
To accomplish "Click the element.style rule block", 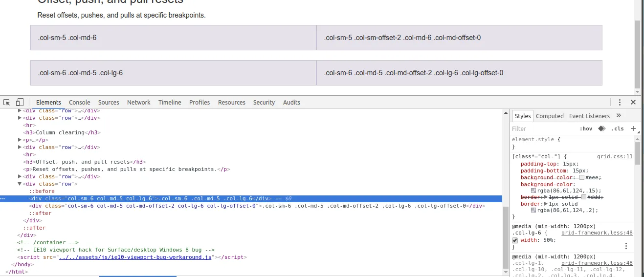I will [x=572, y=143].
